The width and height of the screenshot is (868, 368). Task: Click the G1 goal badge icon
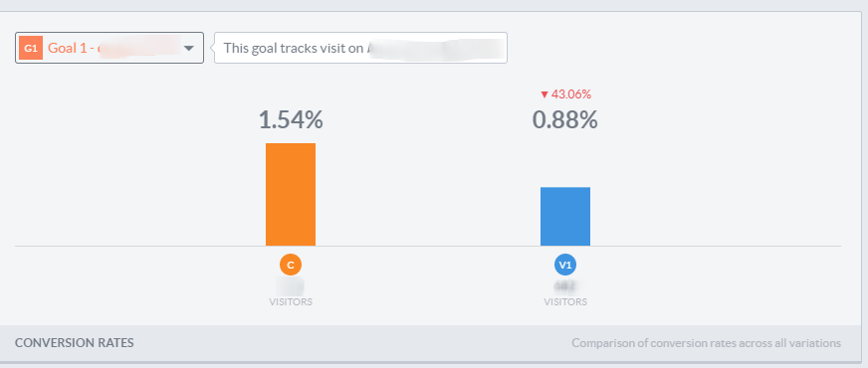tap(31, 48)
